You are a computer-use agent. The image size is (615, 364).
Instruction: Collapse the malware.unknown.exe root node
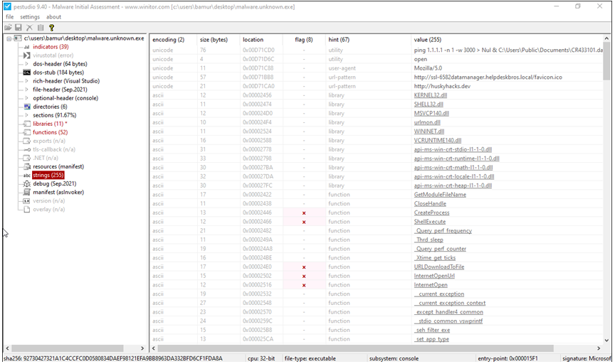tap(9, 38)
